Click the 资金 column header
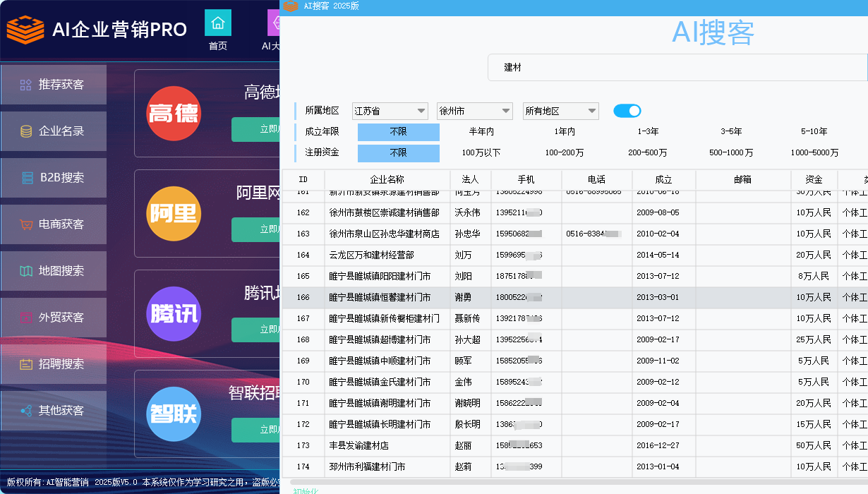The image size is (868, 494). point(814,180)
